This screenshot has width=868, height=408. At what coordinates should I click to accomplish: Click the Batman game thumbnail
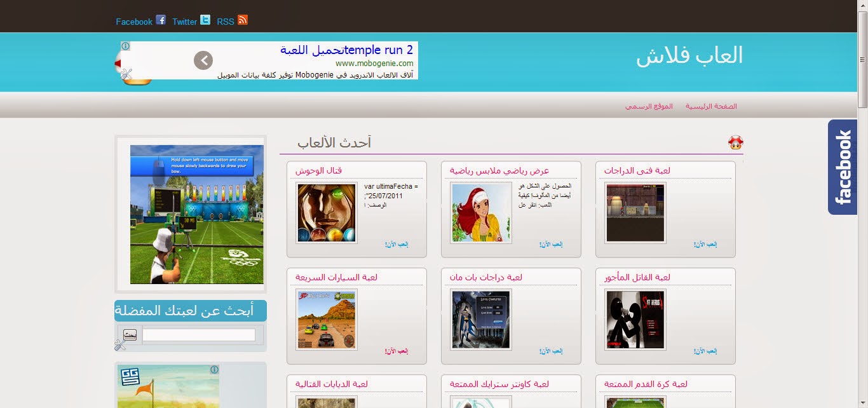pyautogui.click(x=481, y=320)
